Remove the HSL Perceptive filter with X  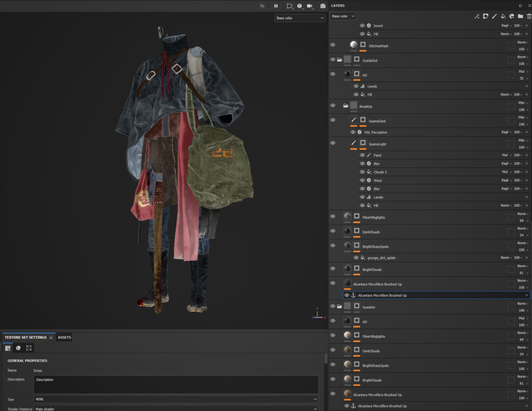point(526,132)
